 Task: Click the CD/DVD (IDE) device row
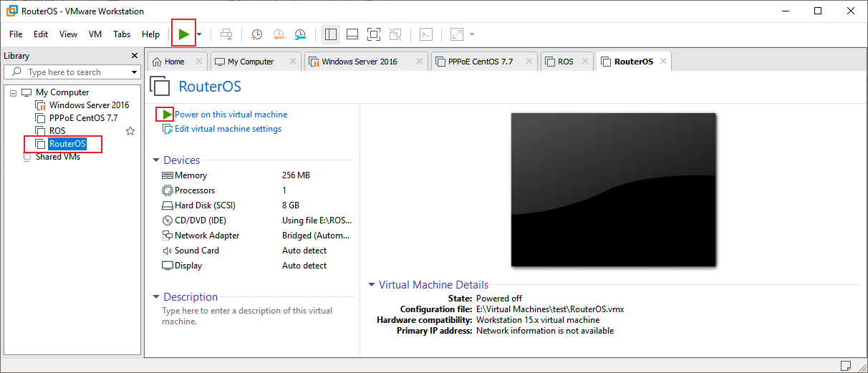pyautogui.click(x=256, y=221)
